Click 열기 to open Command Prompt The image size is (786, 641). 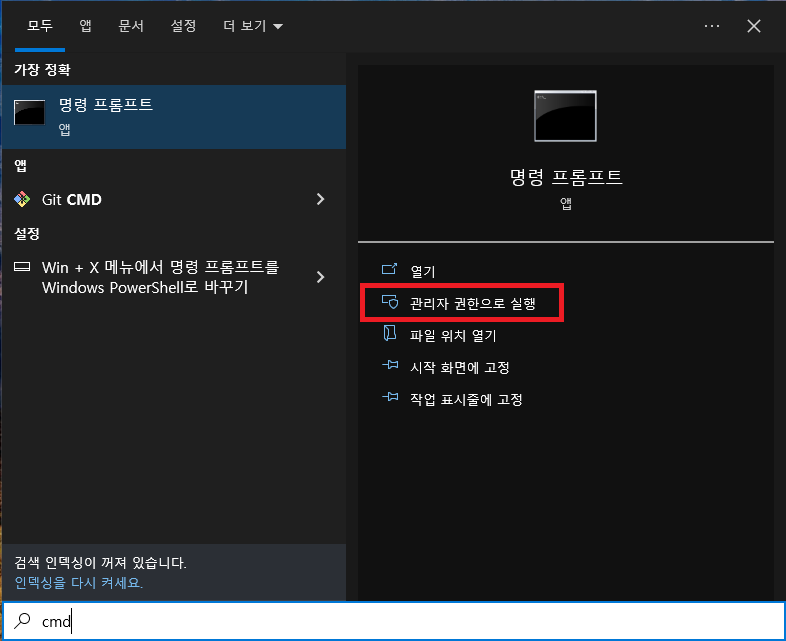423,271
